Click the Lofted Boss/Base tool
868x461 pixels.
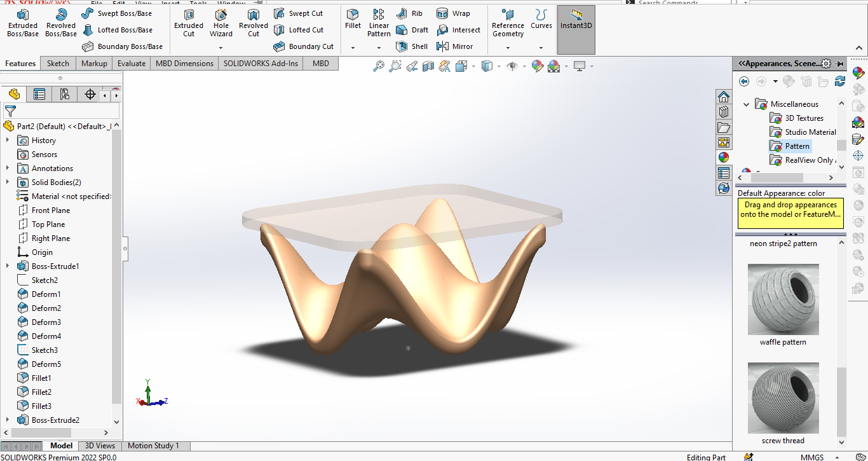coord(117,30)
